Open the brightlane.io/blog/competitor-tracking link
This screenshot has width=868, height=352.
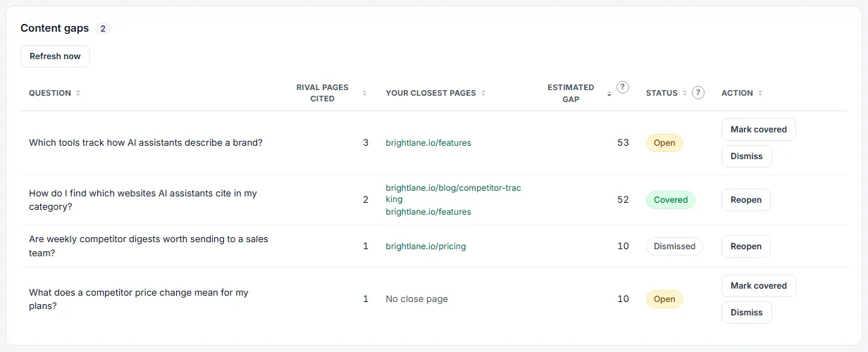click(454, 194)
